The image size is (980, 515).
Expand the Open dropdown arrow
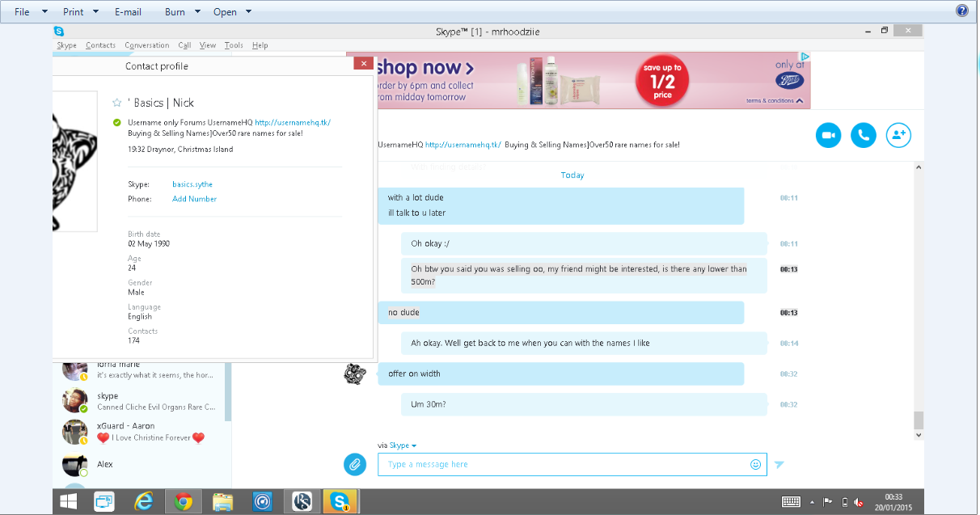click(x=248, y=11)
